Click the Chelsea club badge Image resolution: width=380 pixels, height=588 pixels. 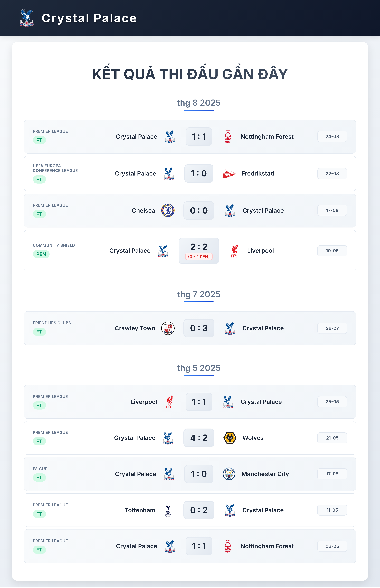(x=168, y=211)
